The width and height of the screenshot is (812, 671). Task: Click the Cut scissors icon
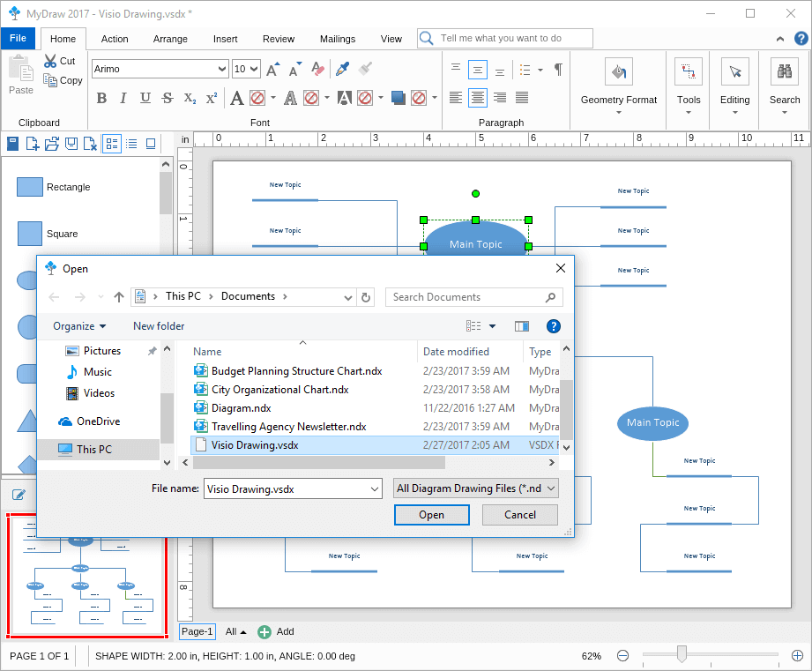[49, 61]
